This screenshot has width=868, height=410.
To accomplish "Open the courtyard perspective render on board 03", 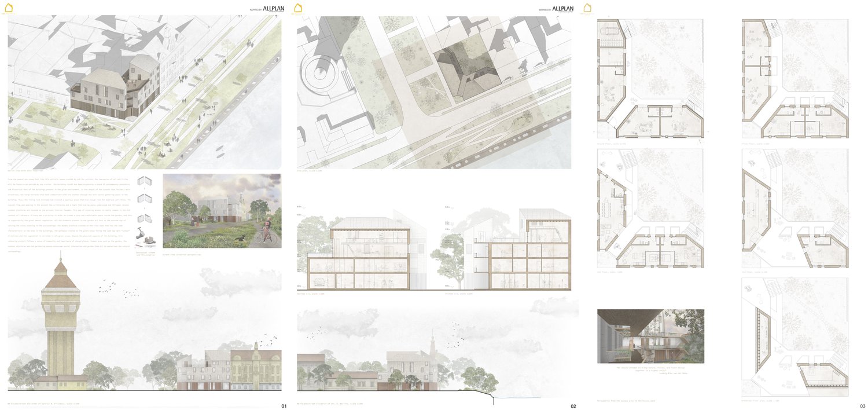I will click(650, 336).
